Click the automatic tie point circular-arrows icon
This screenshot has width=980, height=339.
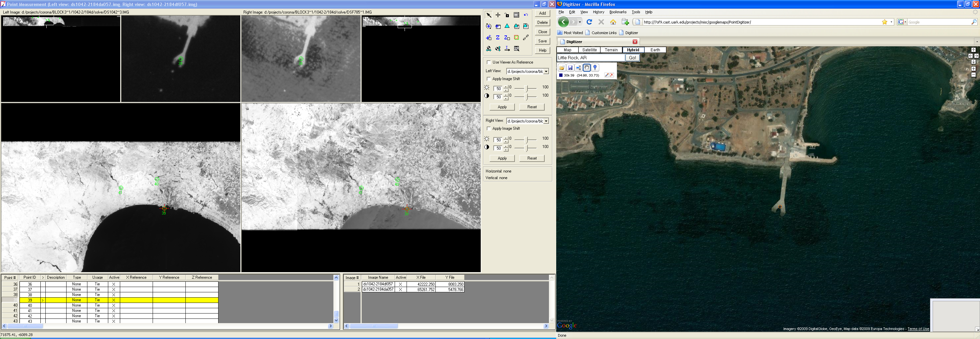[488, 26]
